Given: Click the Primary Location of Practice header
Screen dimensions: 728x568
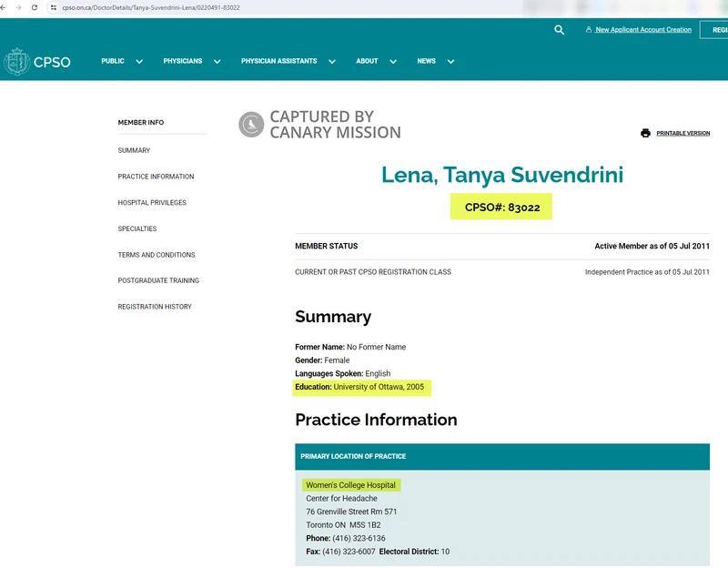Looking at the screenshot, I should coord(502,457).
